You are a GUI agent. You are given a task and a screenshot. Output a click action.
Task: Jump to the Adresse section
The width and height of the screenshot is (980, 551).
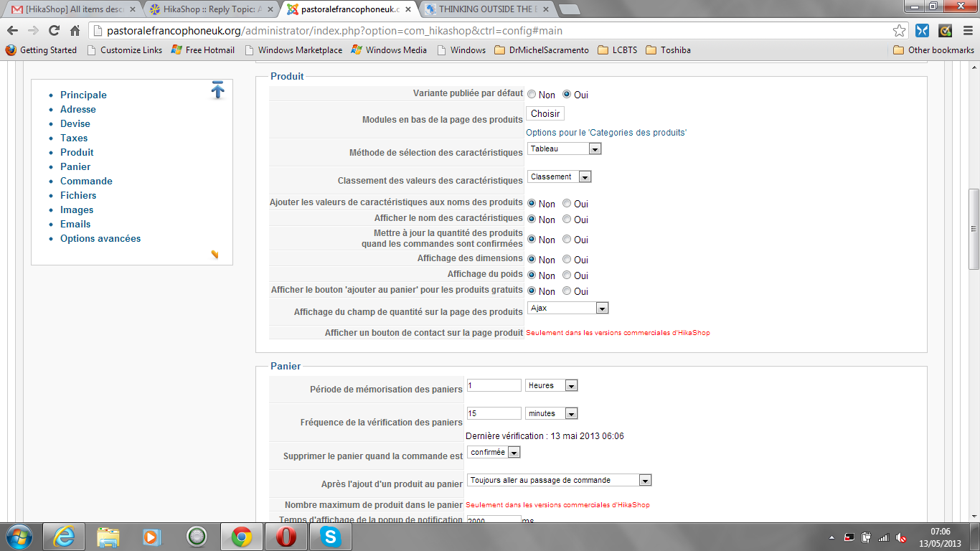pyautogui.click(x=78, y=109)
